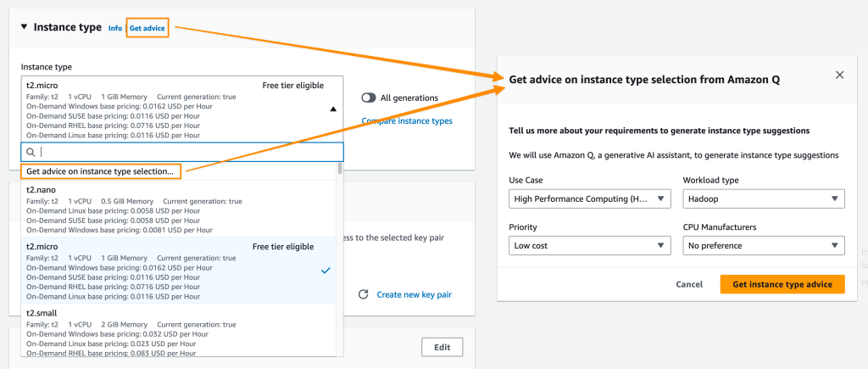Collapse the Instance type section triangle

pos(25,27)
